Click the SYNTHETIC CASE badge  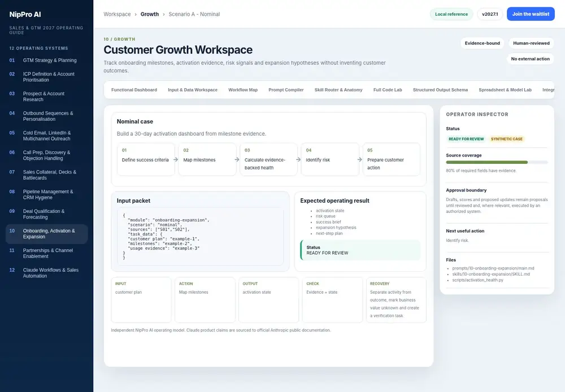point(506,139)
